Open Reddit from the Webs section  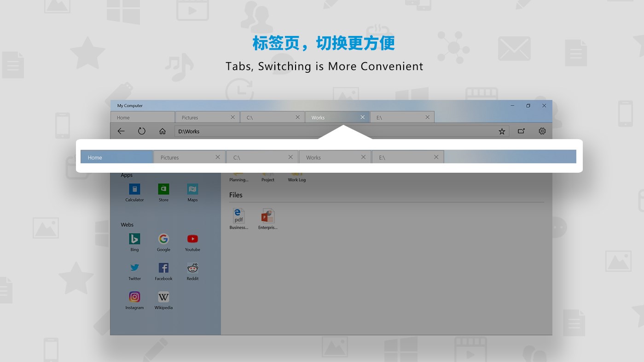tap(192, 268)
